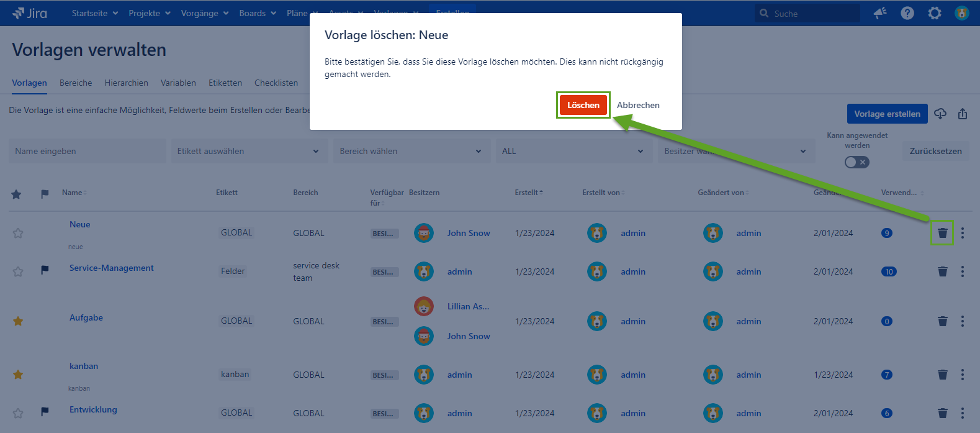
Task: Expand the 'Etikett auswählen' dropdown
Action: click(248, 151)
